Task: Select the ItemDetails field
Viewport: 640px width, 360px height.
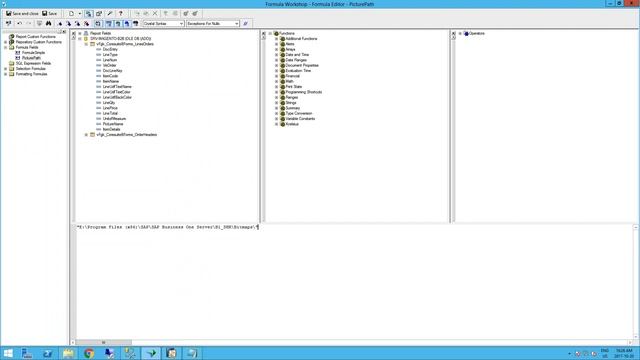Action: (111, 129)
